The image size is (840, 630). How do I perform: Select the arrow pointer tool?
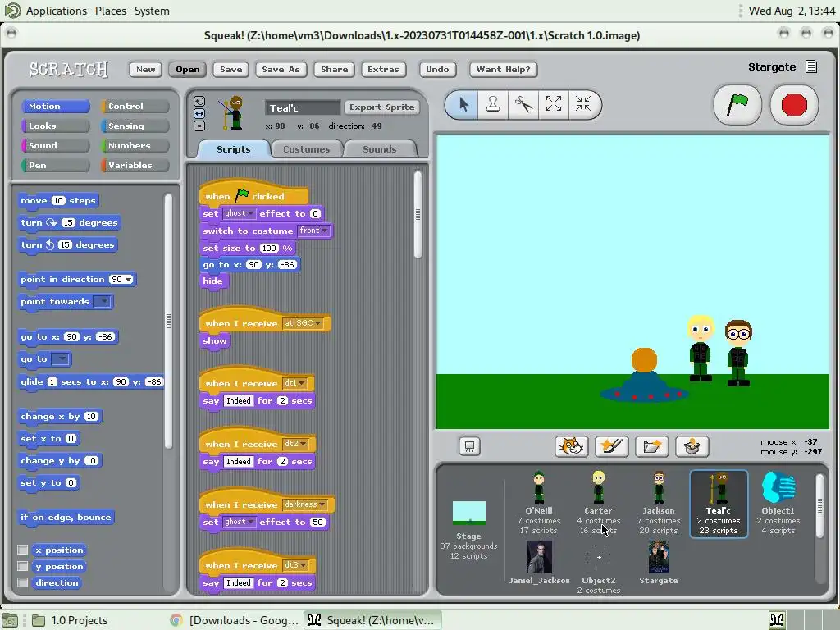[x=463, y=104]
